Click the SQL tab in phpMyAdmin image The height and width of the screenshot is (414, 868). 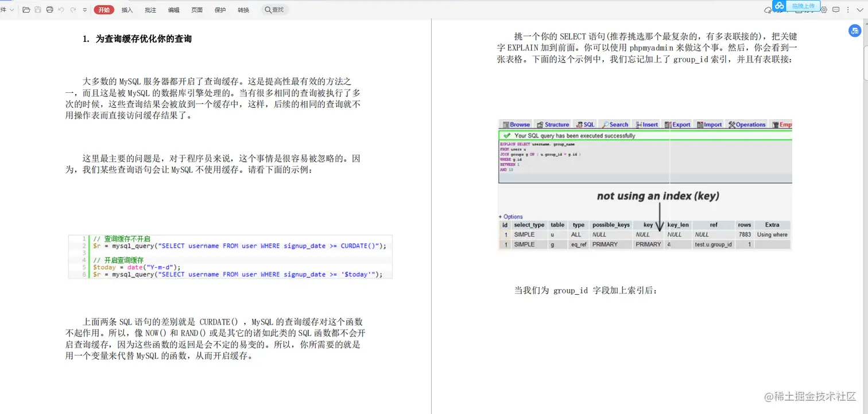pyautogui.click(x=585, y=124)
